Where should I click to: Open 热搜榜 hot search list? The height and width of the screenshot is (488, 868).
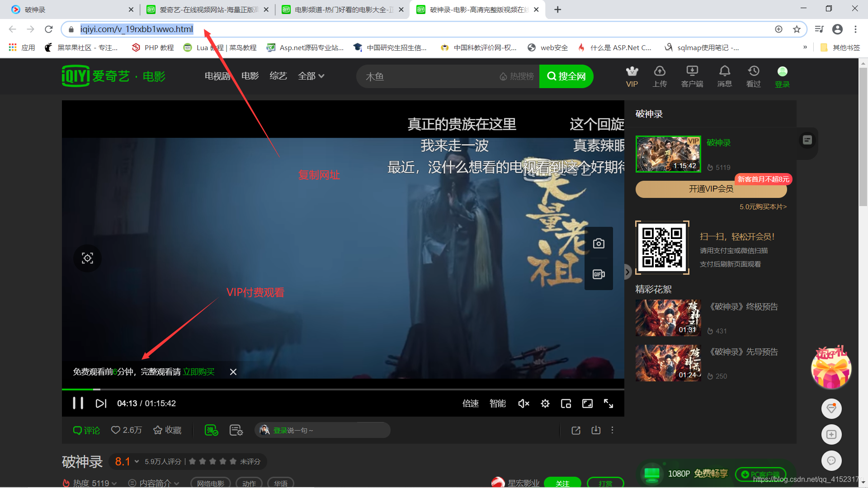(x=517, y=76)
